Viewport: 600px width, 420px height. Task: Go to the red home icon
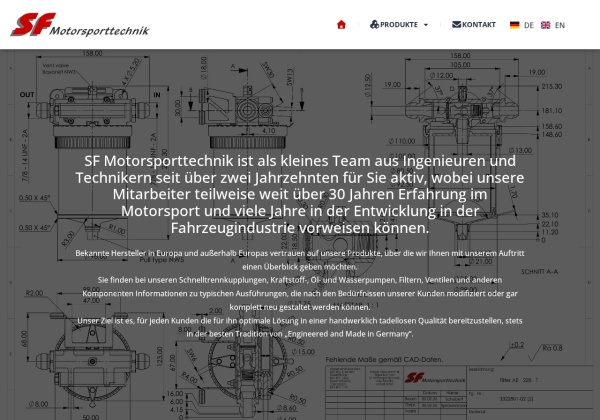click(341, 25)
